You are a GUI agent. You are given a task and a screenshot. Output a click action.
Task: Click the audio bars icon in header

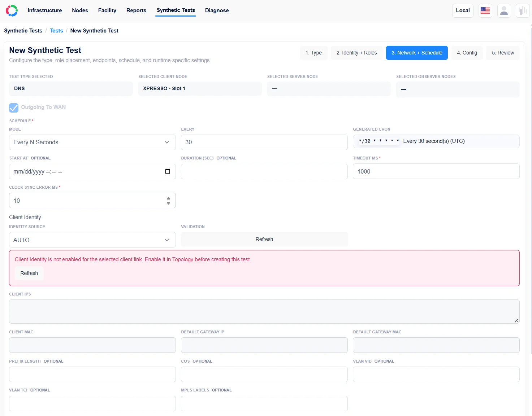click(x=523, y=10)
